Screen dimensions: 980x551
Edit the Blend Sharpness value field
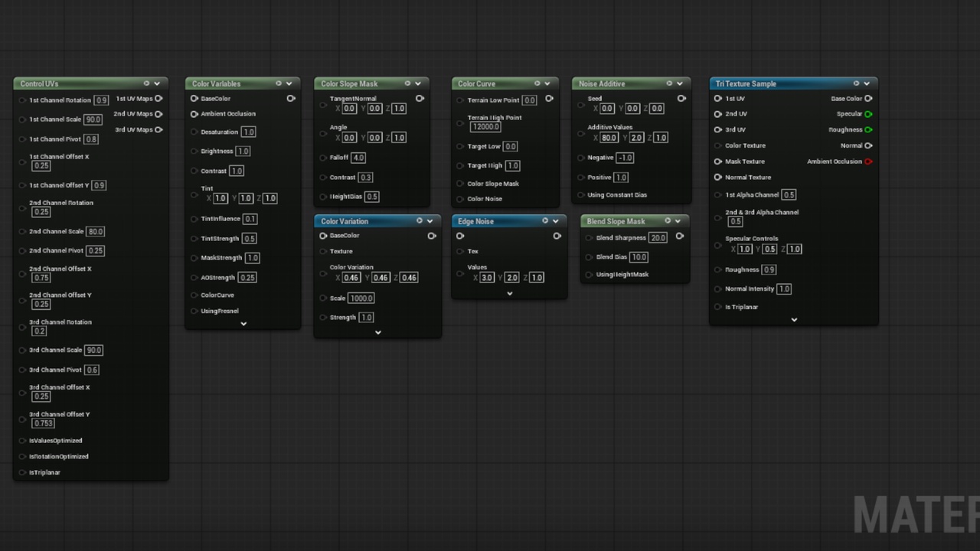pos(658,238)
